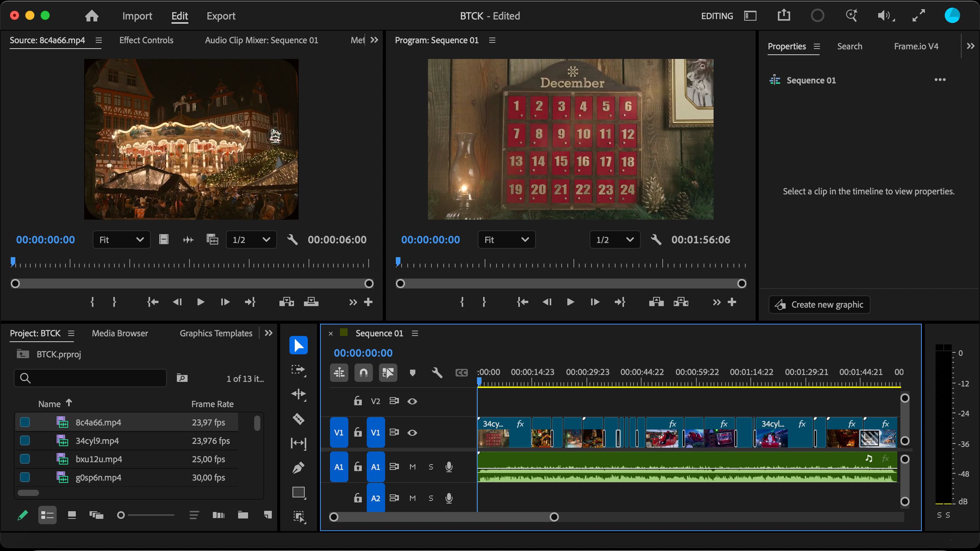Click the New Bin folder icon
Viewport: 980px width, 551px height.
click(x=243, y=515)
